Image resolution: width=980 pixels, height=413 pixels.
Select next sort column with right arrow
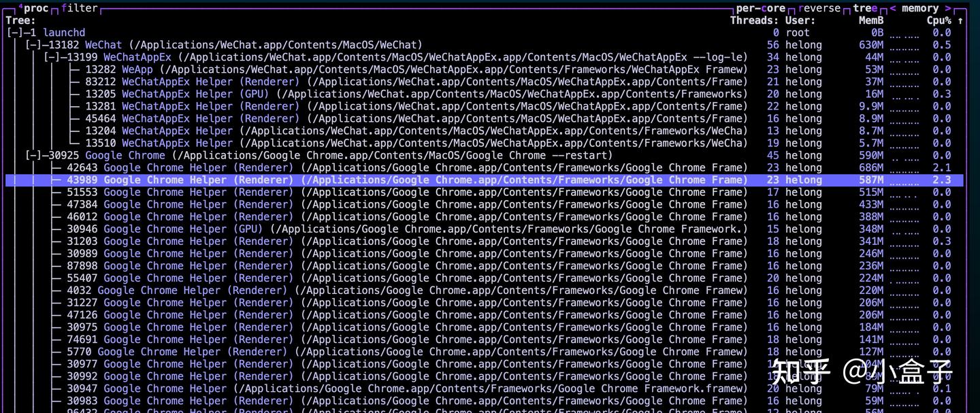coord(947,8)
